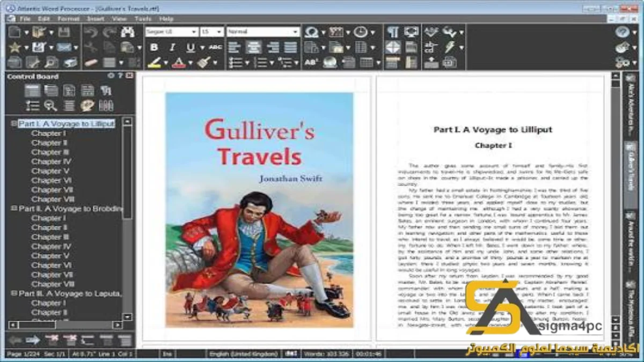This screenshot has height=362, width=644.
Task: Open the font size dropdown showing 15
Action: 219,32
